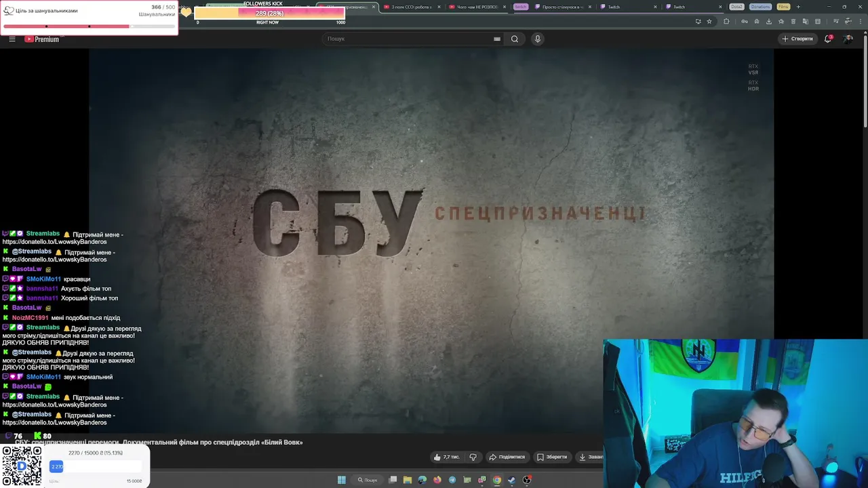The height and width of the screenshot is (488, 868).
Task: Open a new browser tab with plus
Action: (x=798, y=7)
